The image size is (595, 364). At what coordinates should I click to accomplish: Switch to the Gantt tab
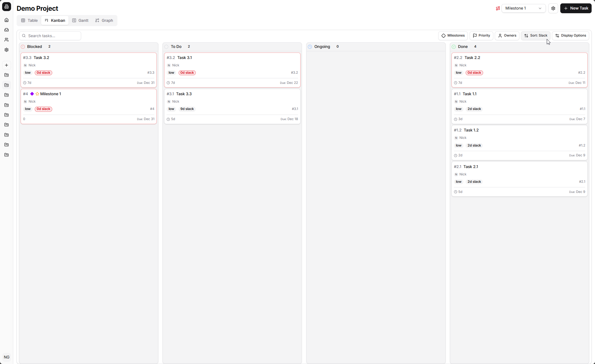80,21
